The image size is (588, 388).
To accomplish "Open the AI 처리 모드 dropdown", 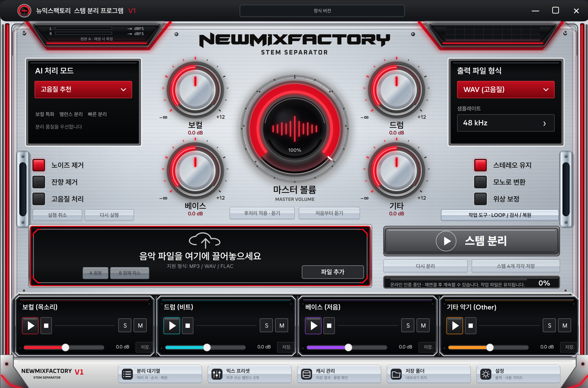I will tap(83, 90).
